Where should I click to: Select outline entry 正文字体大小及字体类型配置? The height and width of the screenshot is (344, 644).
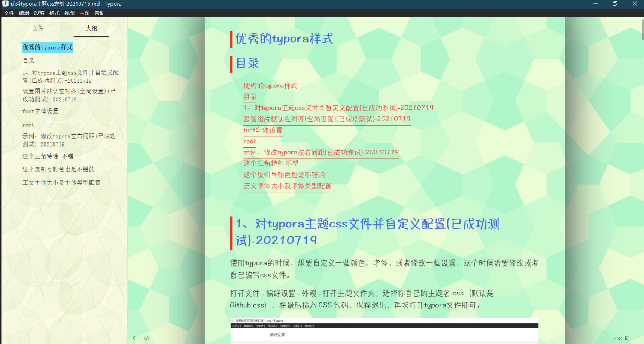click(x=61, y=183)
